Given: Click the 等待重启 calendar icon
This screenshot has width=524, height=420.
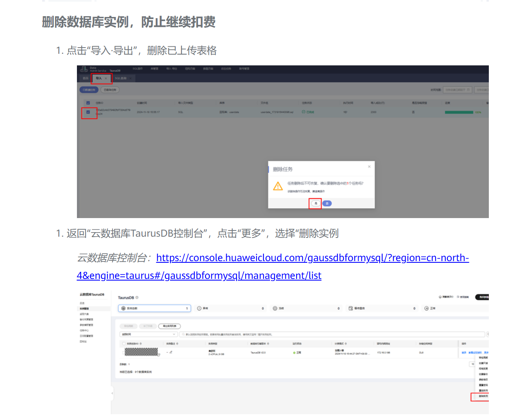Looking at the screenshot, I should pos(351,308).
